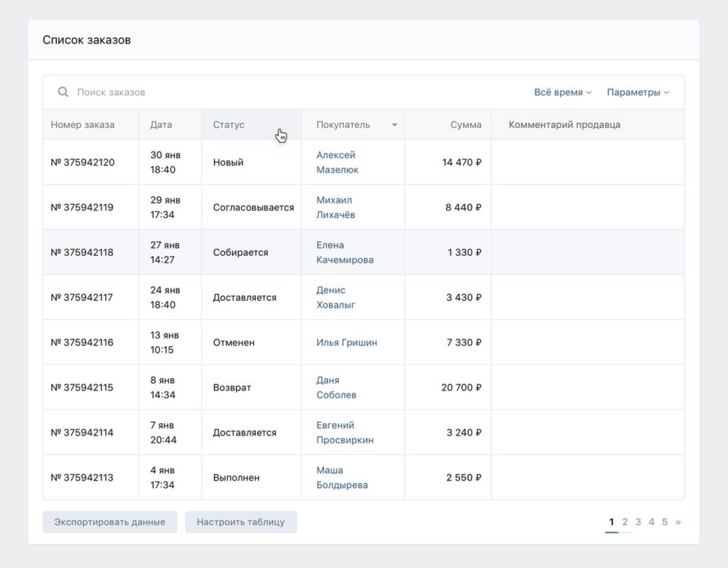Viewport: 728px width, 568px height.
Task: Go to page 2 of orders
Action: (x=625, y=522)
